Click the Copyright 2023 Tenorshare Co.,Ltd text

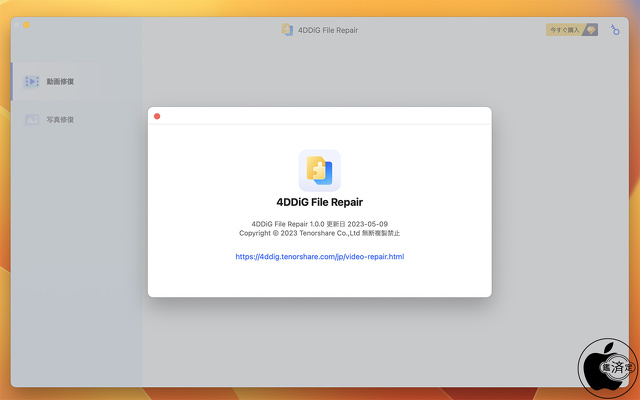pos(320,233)
